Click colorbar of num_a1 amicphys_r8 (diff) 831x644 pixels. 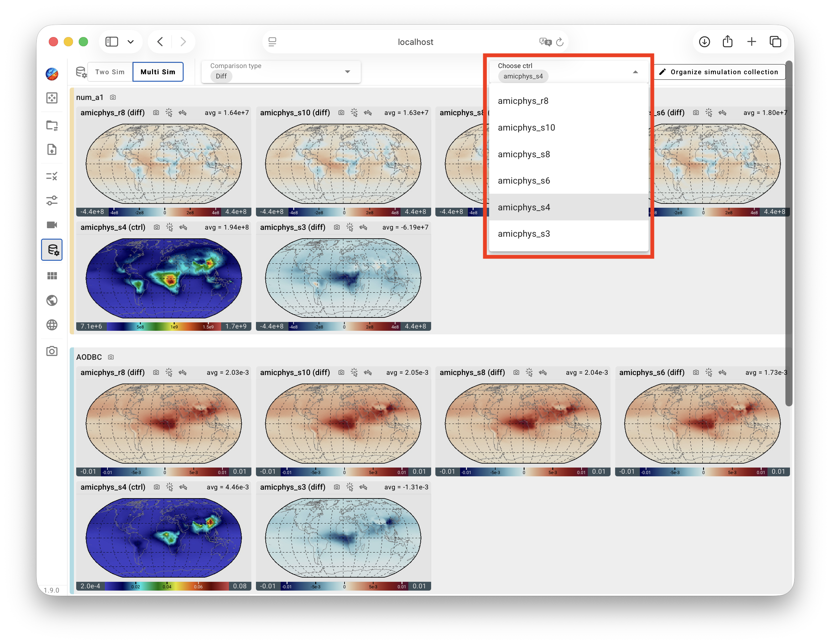click(x=164, y=212)
